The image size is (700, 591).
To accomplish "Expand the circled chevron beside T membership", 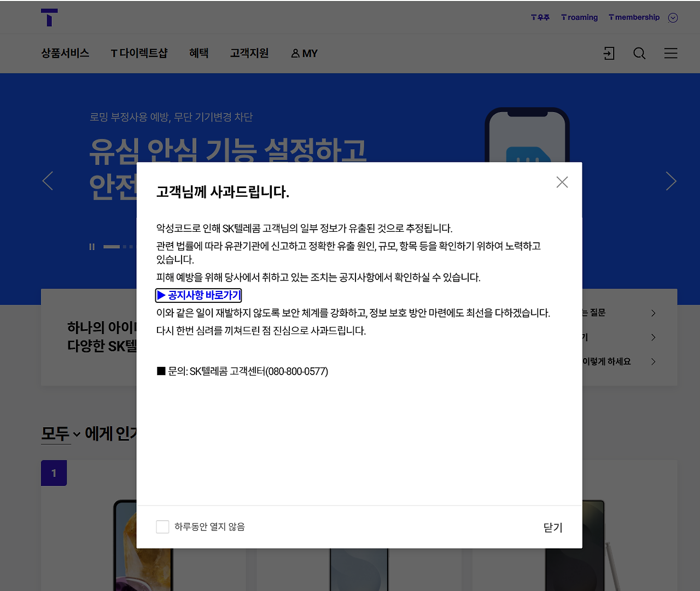I will point(673,17).
